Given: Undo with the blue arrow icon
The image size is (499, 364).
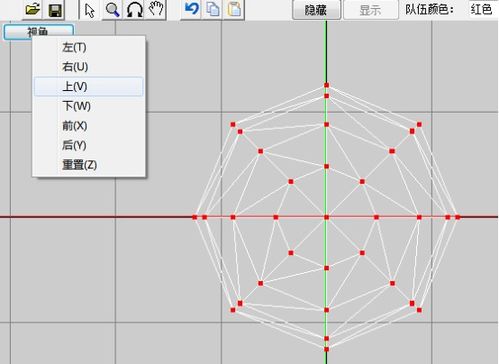Looking at the screenshot, I should (191, 9).
